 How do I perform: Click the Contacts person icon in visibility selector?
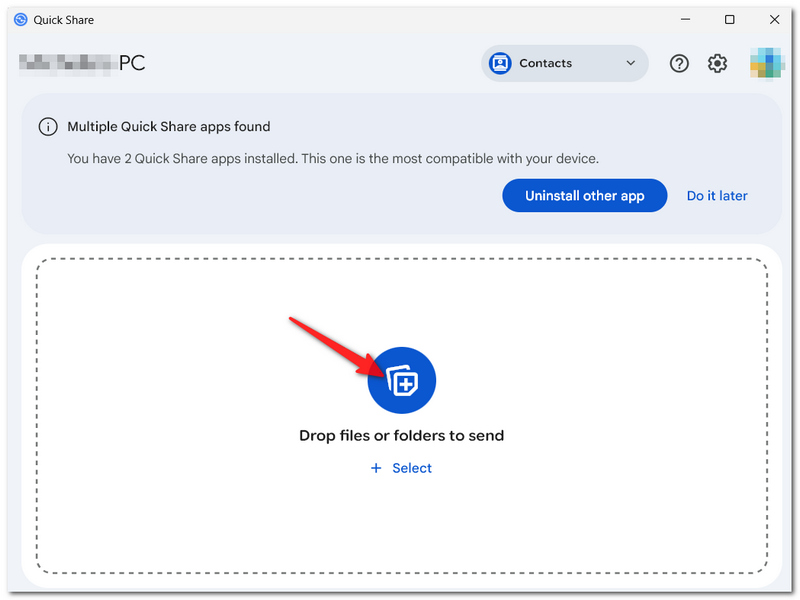(x=500, y=63)
